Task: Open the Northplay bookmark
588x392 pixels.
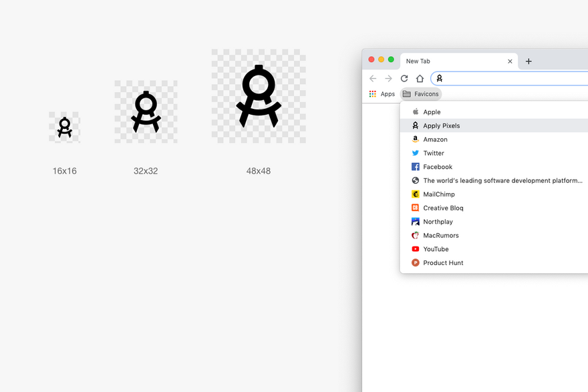Action: tap(494, 222)
